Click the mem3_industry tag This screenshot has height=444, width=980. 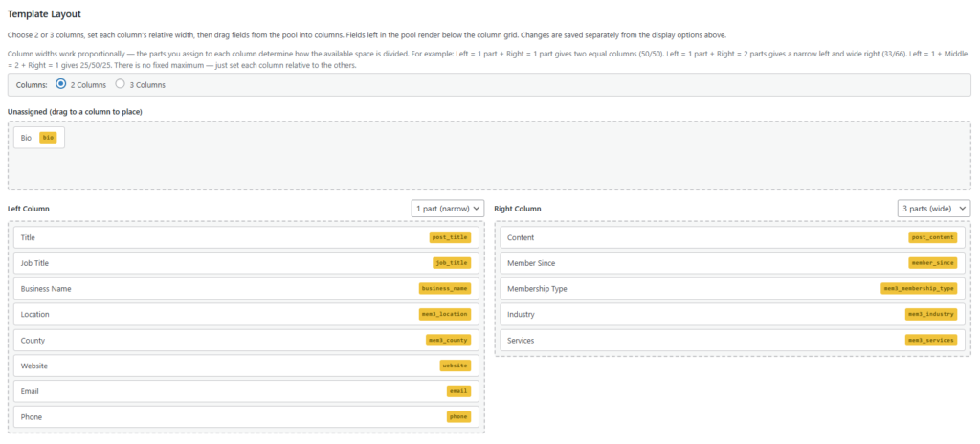click(931, 315)
